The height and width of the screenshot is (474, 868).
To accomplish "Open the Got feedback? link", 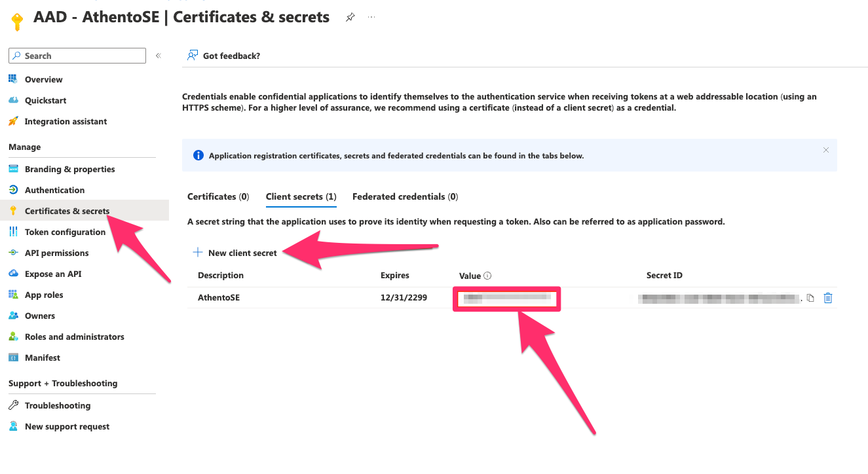I will coord(231,55).
